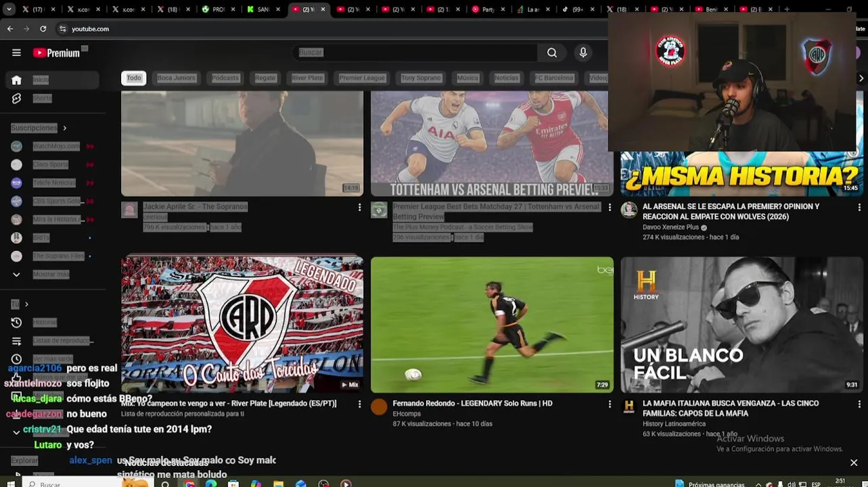The height and width of the screenshot is (487, 868).
Task: Click EHcomps channel avatar
Action: click(379, 407)
